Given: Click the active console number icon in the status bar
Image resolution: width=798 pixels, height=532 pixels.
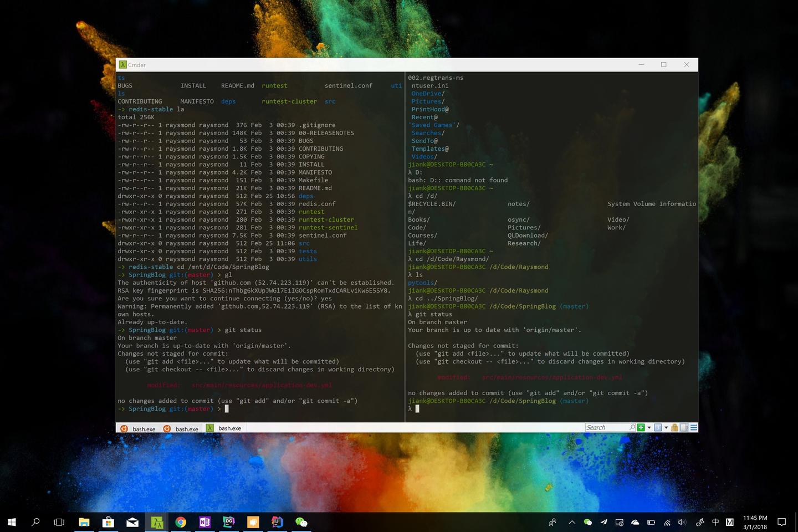Looking at the screenshot, I should point(658,427).
